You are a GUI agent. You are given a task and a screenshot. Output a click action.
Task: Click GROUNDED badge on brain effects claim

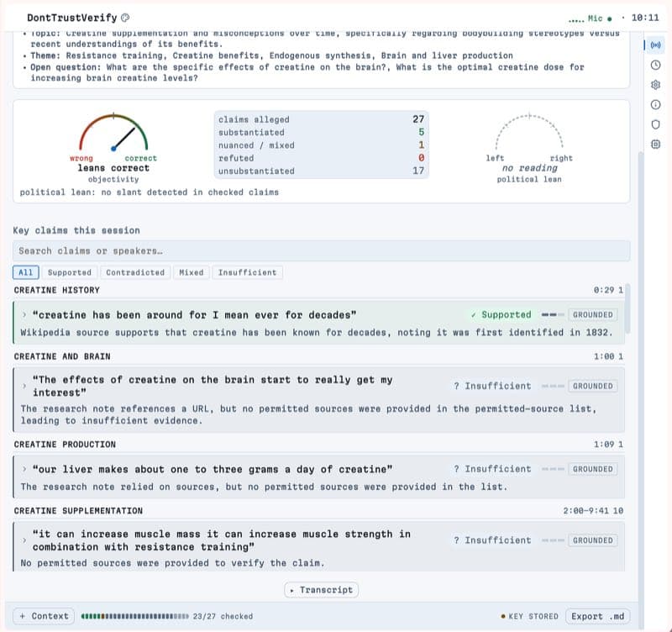click(x=593, y=386)
